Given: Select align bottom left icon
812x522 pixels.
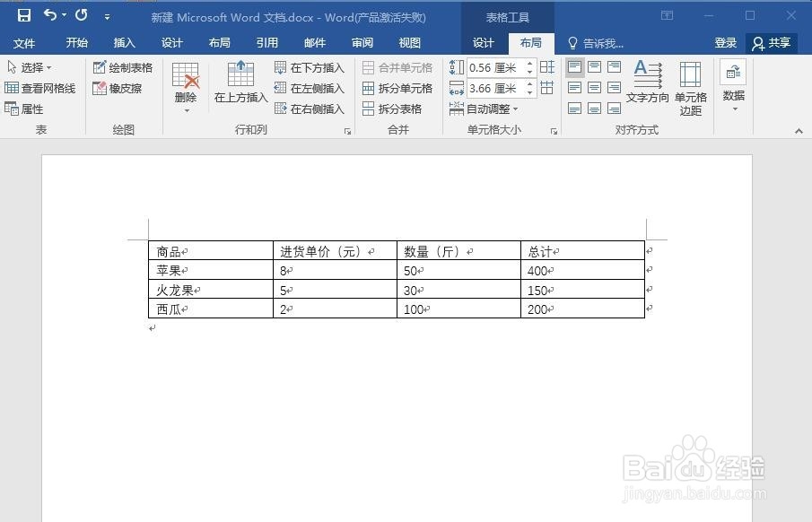Looking at the screenshot, I should click(x=575, y=109).
